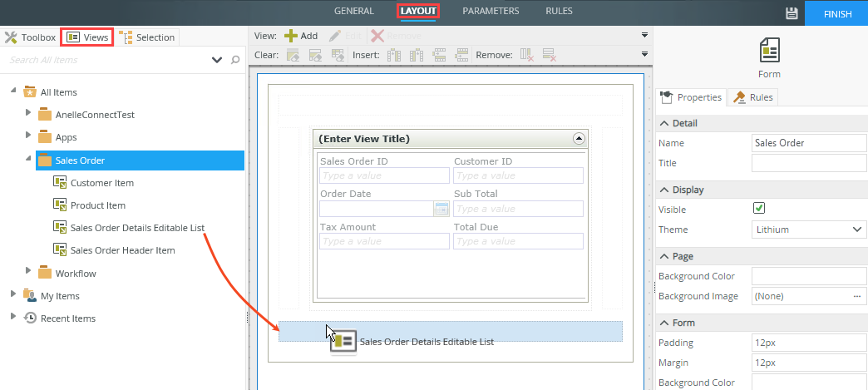This screenshot has height=390, width=868.
Task: Click the ellipsis button for Background Image
Action: click(x=857, y=296)
